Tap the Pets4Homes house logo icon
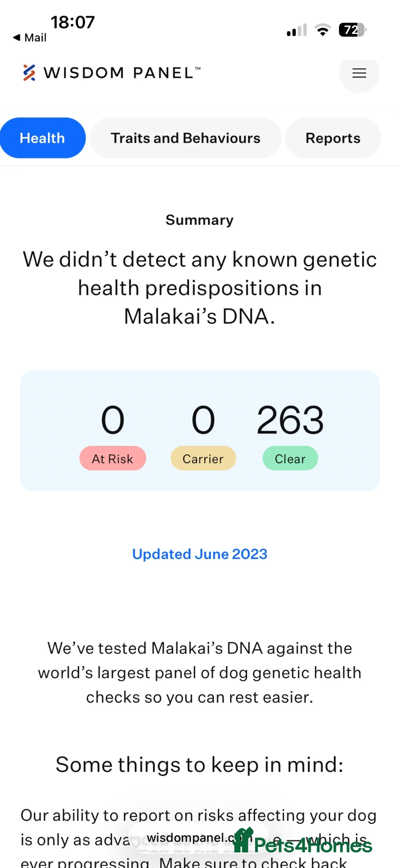This screenshot has width=400, height=868. [x=243, y=840]
